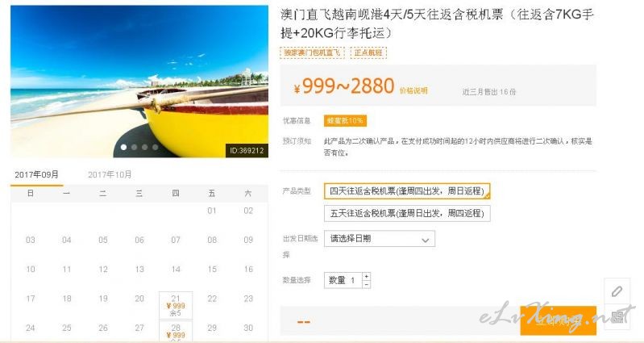Click the orange 立即预订 booking button
644x343 pixels.
[559, 320]
